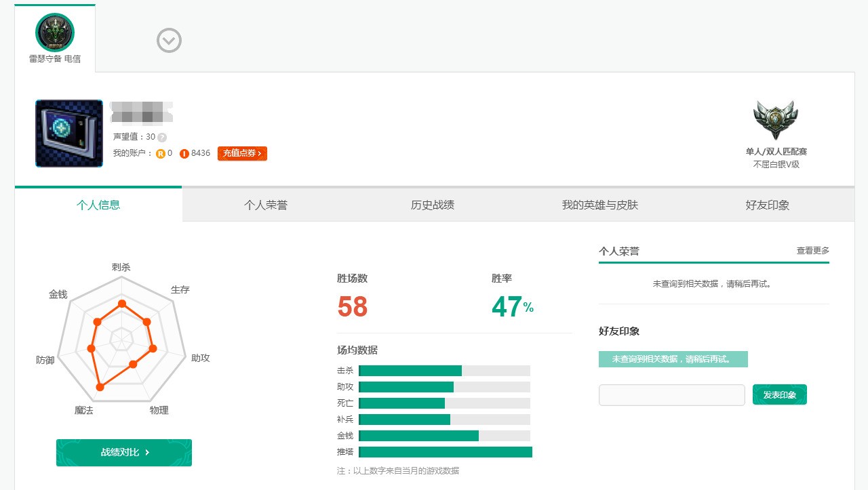
Task: Switch to the 好友印象 tab
Action: (x=768, y=205)
